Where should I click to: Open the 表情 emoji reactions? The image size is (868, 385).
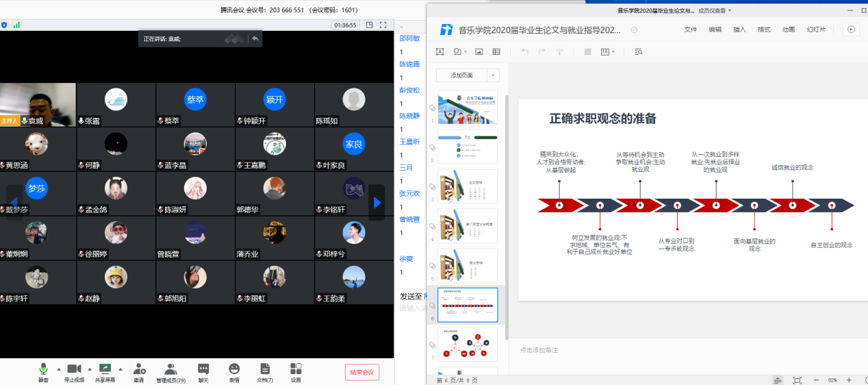(x=234, y=372)
